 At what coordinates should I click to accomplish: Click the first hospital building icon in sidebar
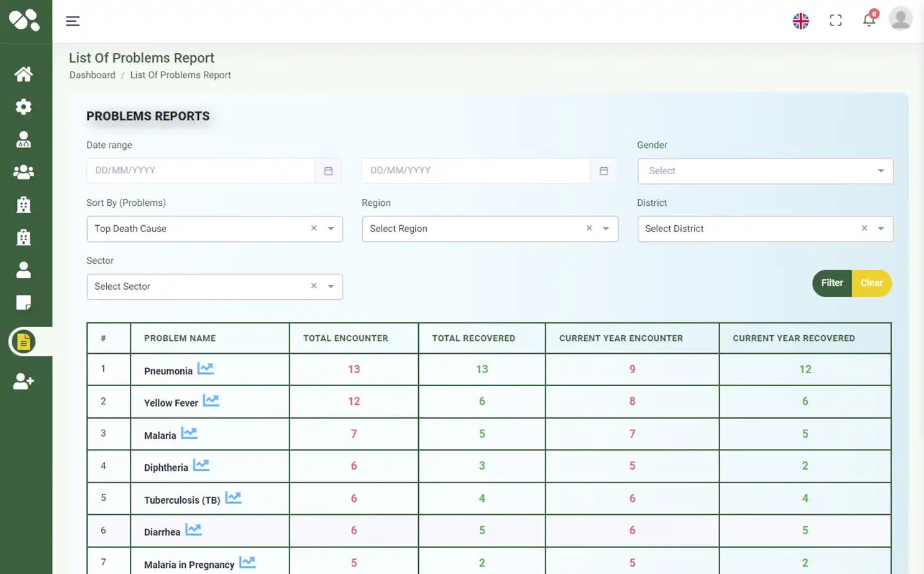click(23, 204)
